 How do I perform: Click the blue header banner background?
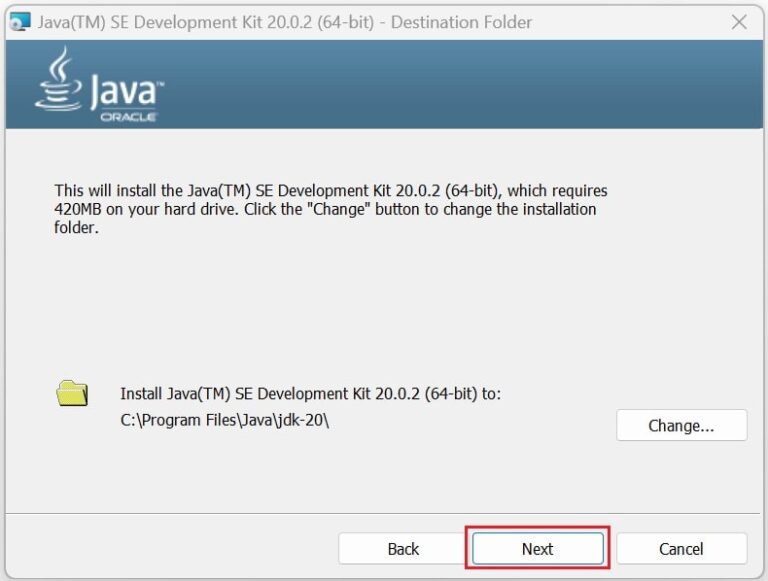450,85
